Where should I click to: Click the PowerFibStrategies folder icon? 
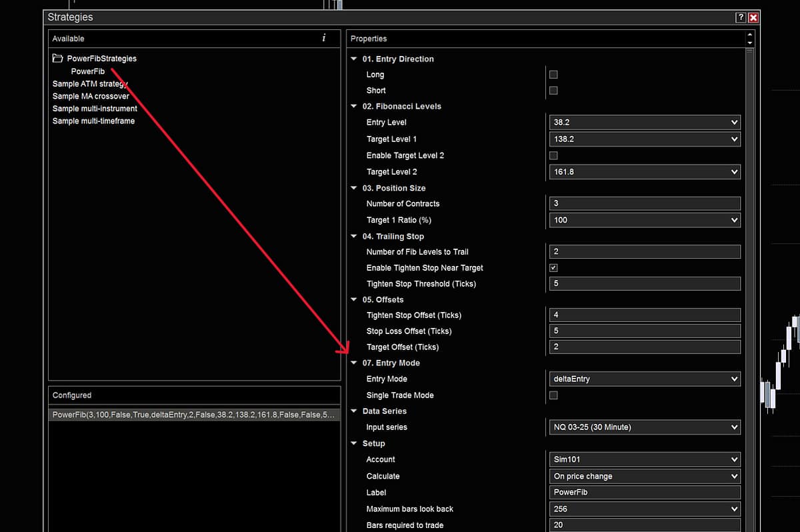58,59
